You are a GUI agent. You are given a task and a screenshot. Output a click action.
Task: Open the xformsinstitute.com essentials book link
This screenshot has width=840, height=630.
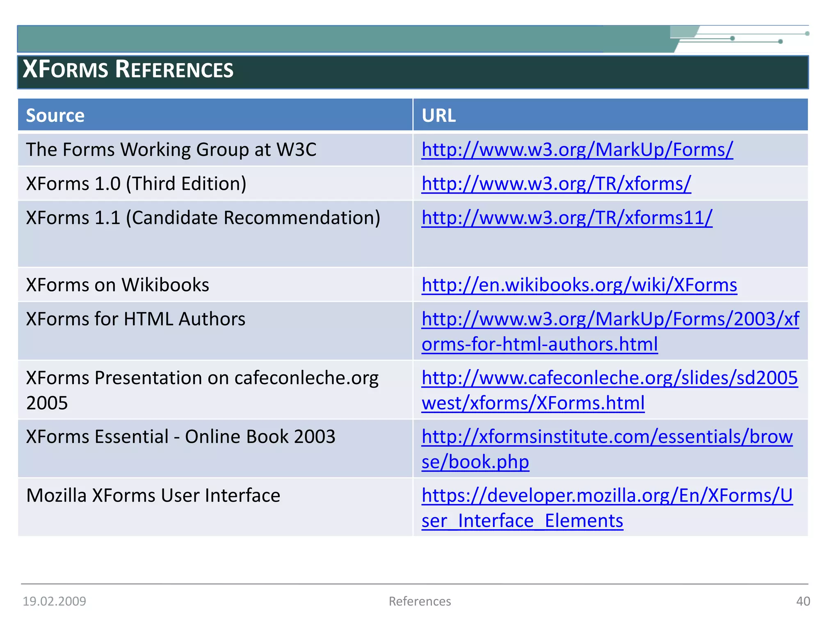[607, 449]
